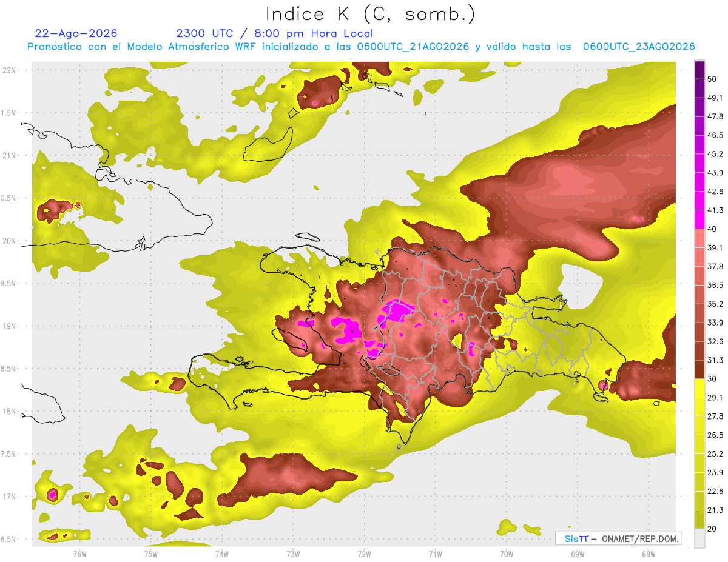
Task: Click the colorbar value '25.2'
Action: [715, 454]
